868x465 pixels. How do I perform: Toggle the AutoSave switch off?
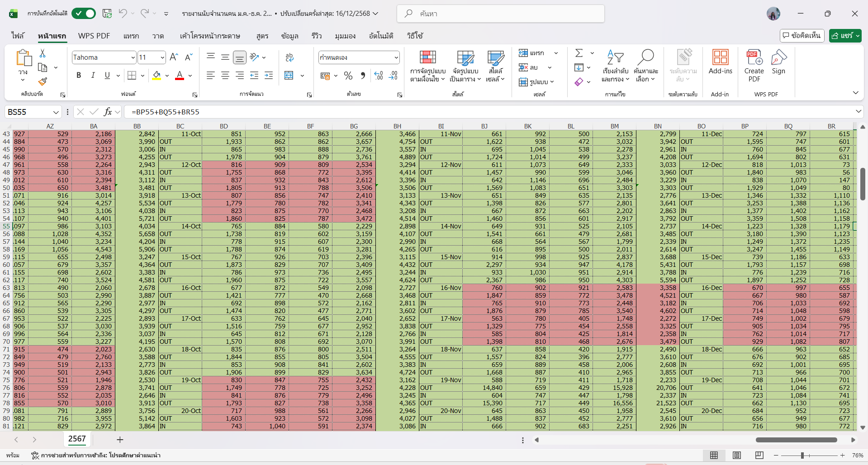(84, 14)
